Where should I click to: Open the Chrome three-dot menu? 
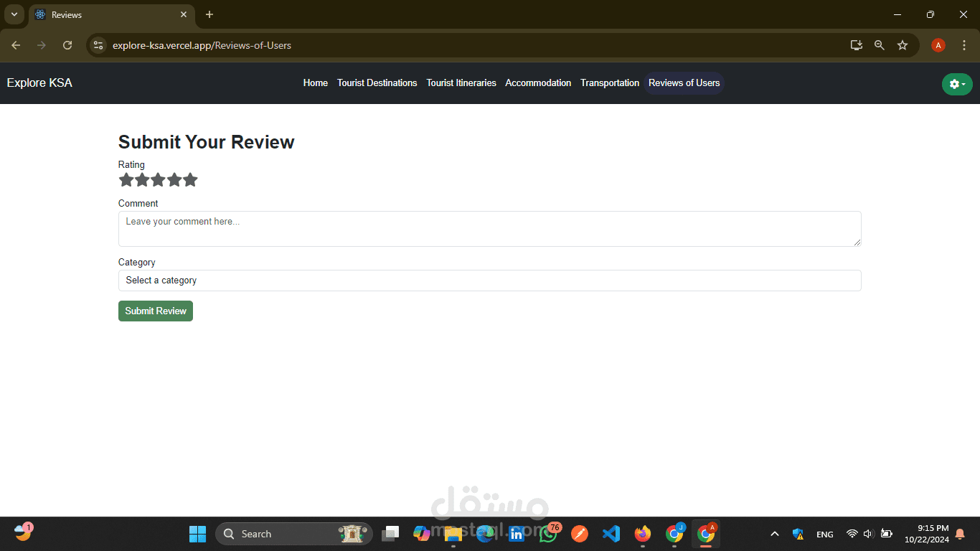pos(964,45)
